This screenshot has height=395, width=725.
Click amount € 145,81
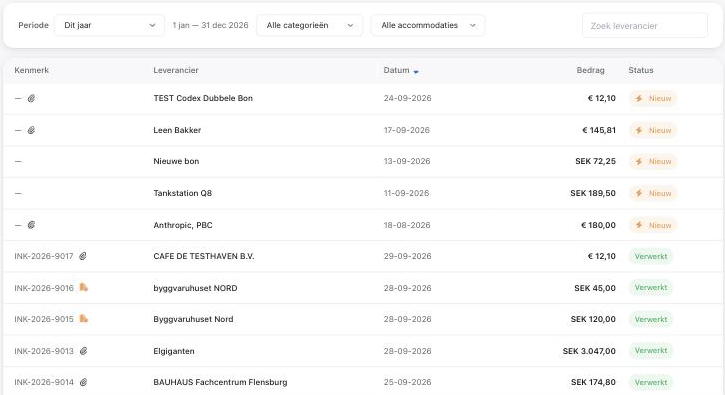pos(599,130)
